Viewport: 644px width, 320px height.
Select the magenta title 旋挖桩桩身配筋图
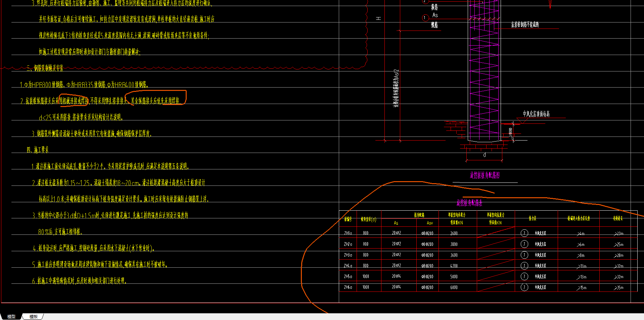pyautogui.click(x=485, y=175)
